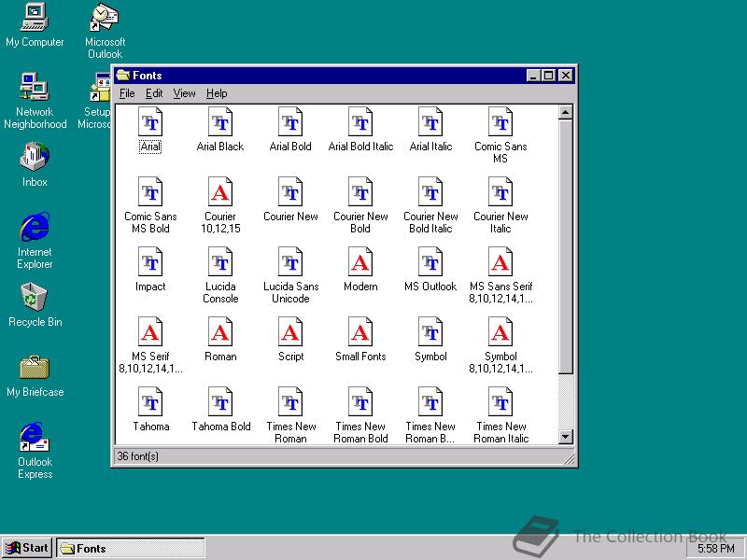Select the Courier 10,12,15 raster font
747x560 pixels.
tap(220, 192)
